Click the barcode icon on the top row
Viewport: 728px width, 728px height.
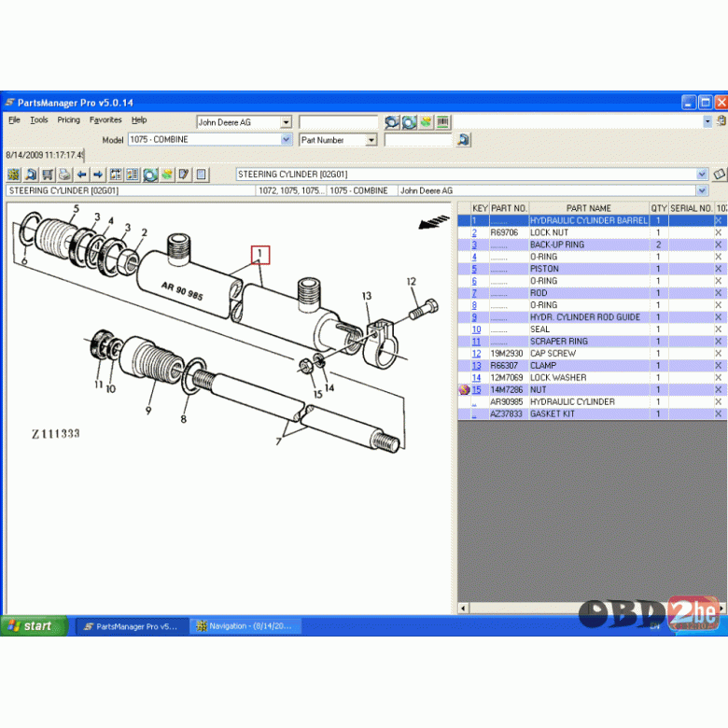click(x=443, y=122)
